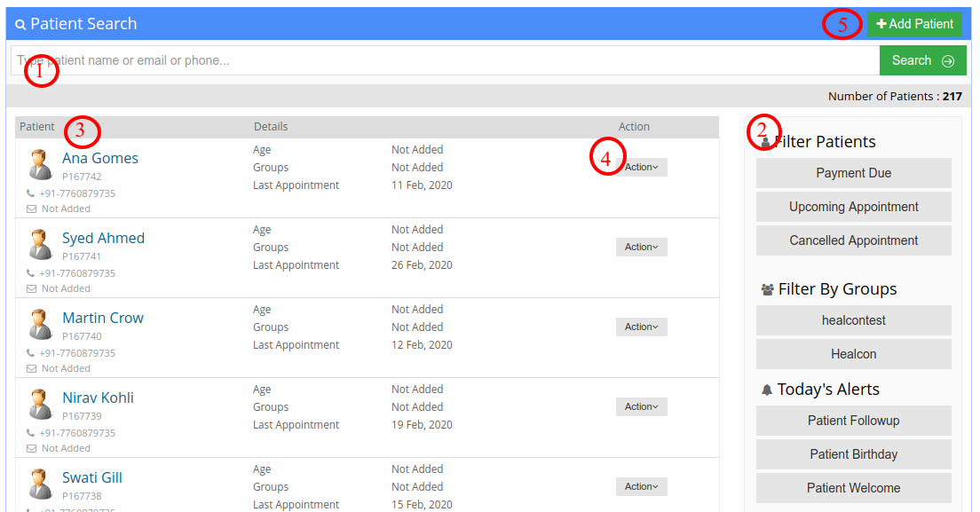Open Nirav Kohli's Action dropdown
This screenshot has width=980, height=512.
[x=641, y=406]
